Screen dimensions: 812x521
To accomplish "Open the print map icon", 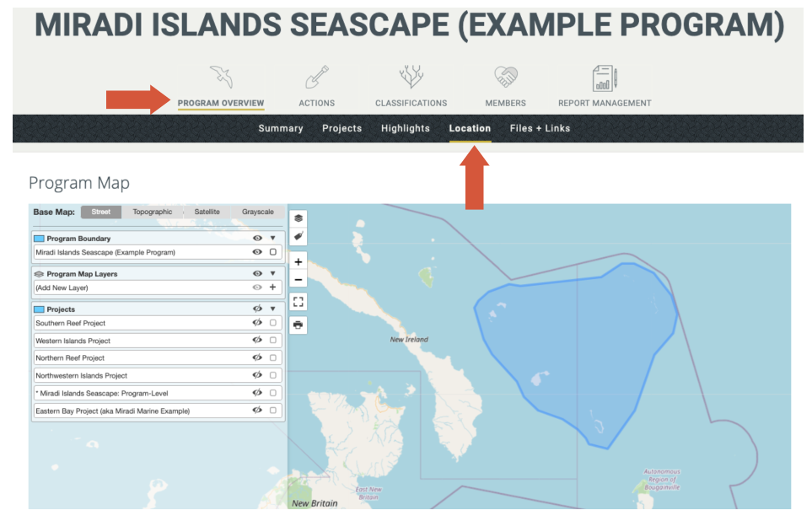I will tap(298, 325).
